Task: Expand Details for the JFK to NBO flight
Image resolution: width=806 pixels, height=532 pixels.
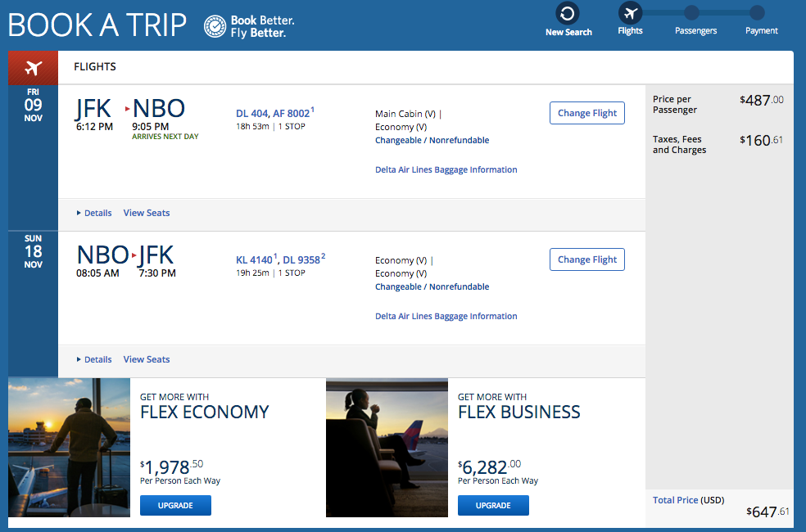Action: pos(94,213)
